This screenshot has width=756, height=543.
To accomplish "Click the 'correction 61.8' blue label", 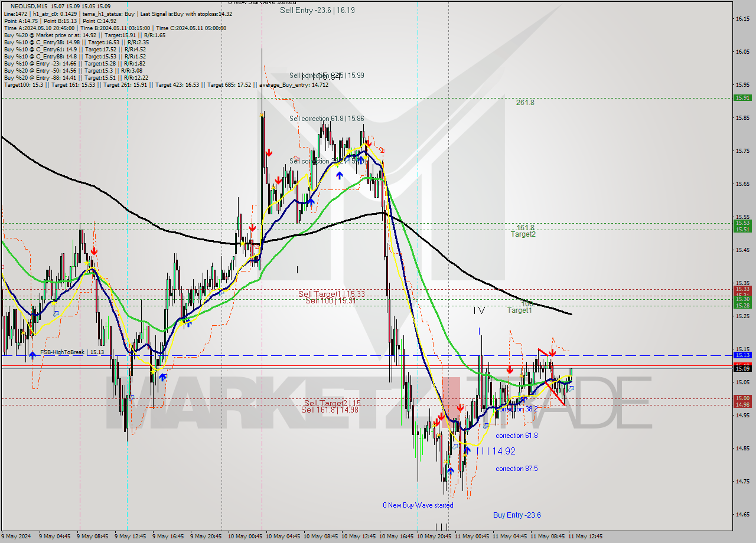I will [x=516, y=436].
